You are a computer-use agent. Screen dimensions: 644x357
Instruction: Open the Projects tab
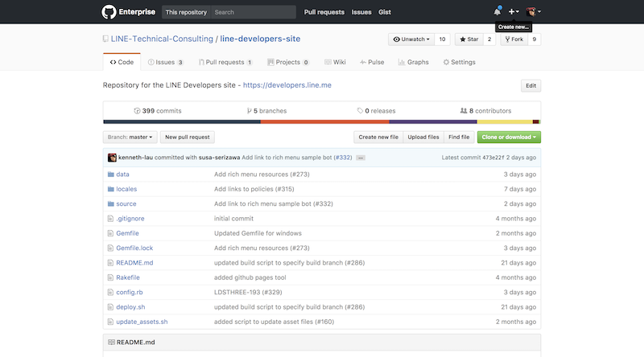pyautogui.click(x=288, y=62)
